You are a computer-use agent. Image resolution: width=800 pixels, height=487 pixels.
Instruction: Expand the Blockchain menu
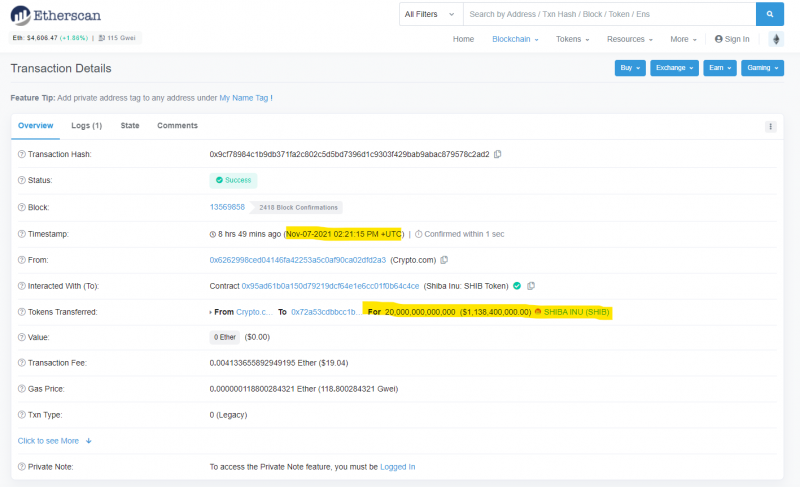515,39
